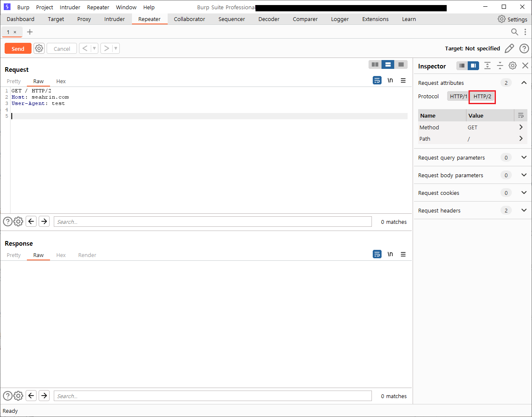Focus the Response search field
Screen dimensions: 532x417
click(x=213, y=396)
